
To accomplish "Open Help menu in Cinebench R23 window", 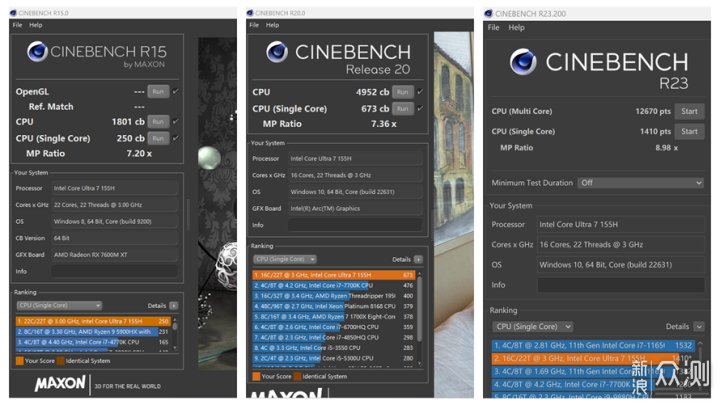I will (x=516, y=28).
